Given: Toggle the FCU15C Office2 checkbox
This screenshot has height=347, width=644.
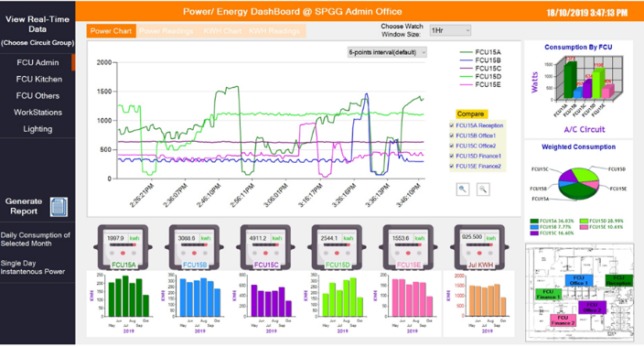Looking at the screenshot, I should (x=452, y=146).
